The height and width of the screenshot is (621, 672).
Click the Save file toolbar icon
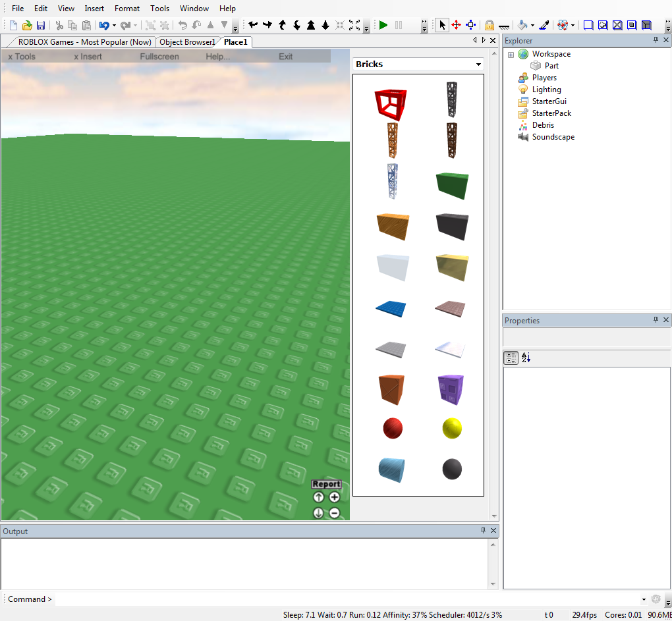click(41, 26)
